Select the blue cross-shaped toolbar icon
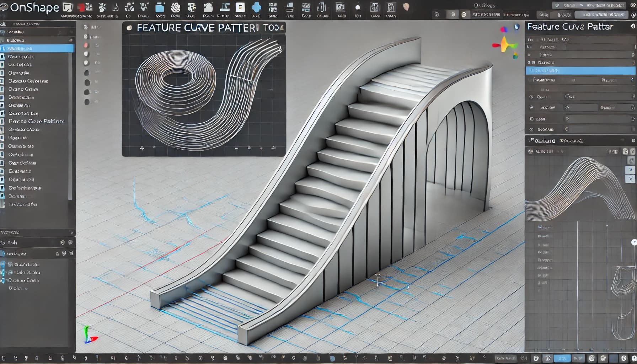 (x=256, y=7)
